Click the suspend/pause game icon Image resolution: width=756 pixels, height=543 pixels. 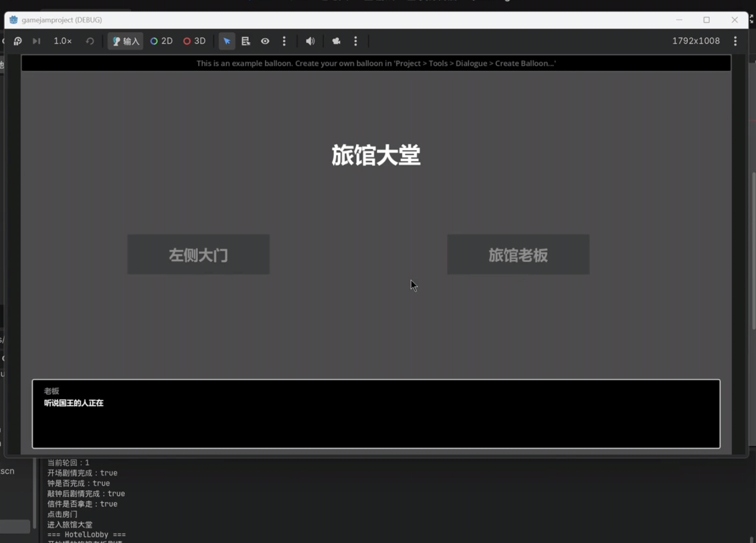(17, 41)
